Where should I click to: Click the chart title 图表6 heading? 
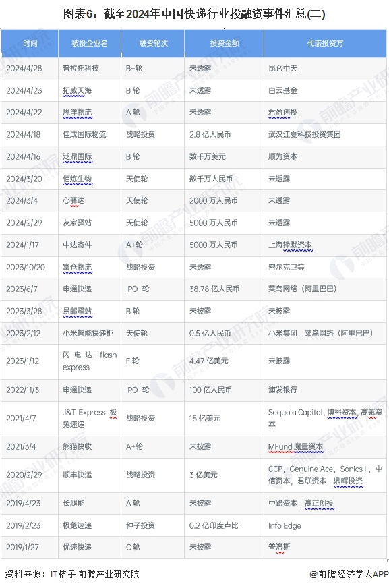[194, 14]
